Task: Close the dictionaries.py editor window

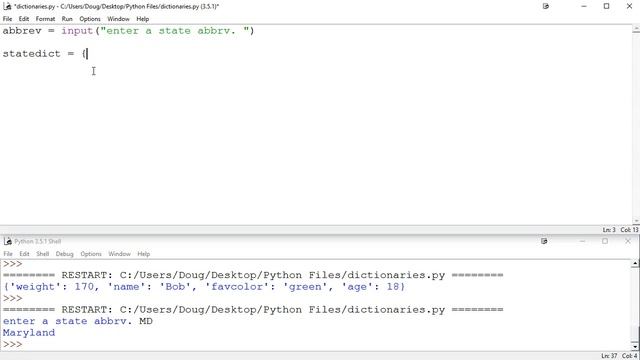Action: (629, 6)
